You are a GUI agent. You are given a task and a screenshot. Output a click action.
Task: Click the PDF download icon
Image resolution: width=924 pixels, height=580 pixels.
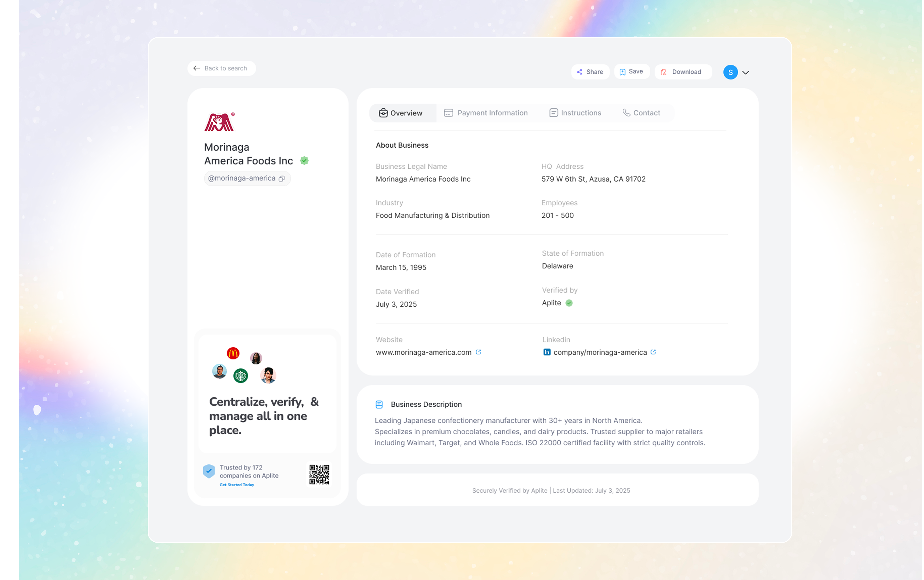pos(663,72)
